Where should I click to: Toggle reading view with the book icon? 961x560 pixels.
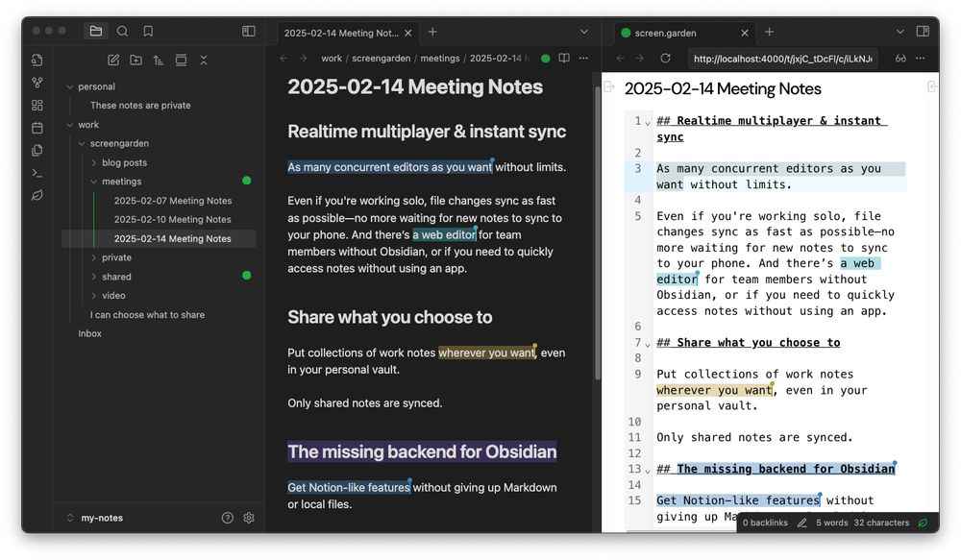(564, 59)
